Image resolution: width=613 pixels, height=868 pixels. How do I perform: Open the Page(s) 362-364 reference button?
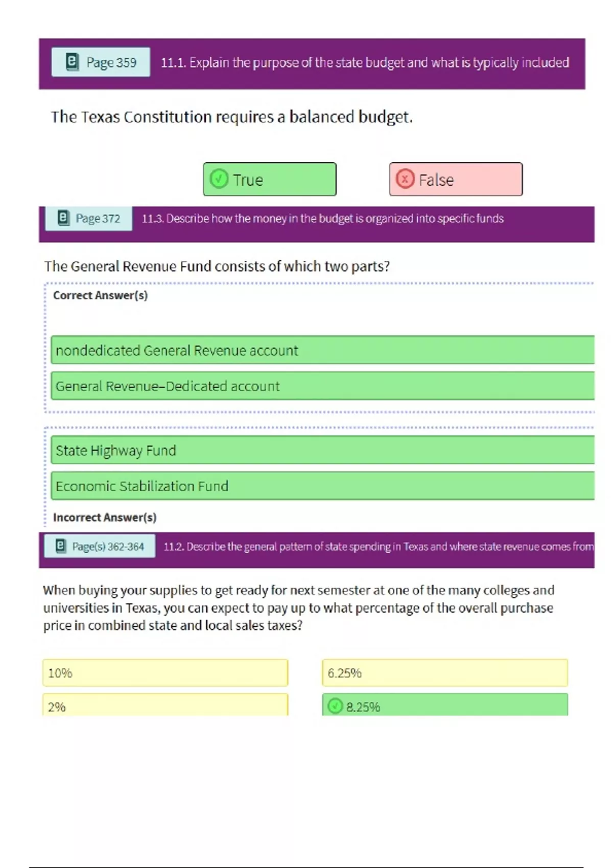[100, 546]
